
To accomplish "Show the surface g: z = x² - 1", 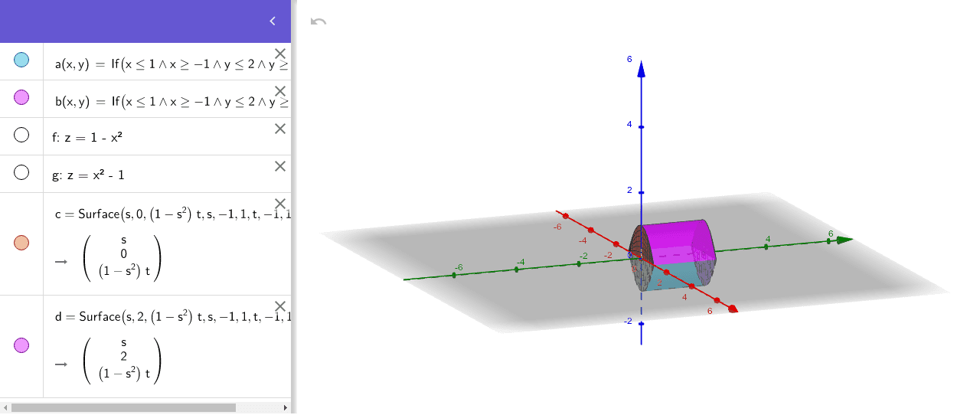I will point(21,172).
